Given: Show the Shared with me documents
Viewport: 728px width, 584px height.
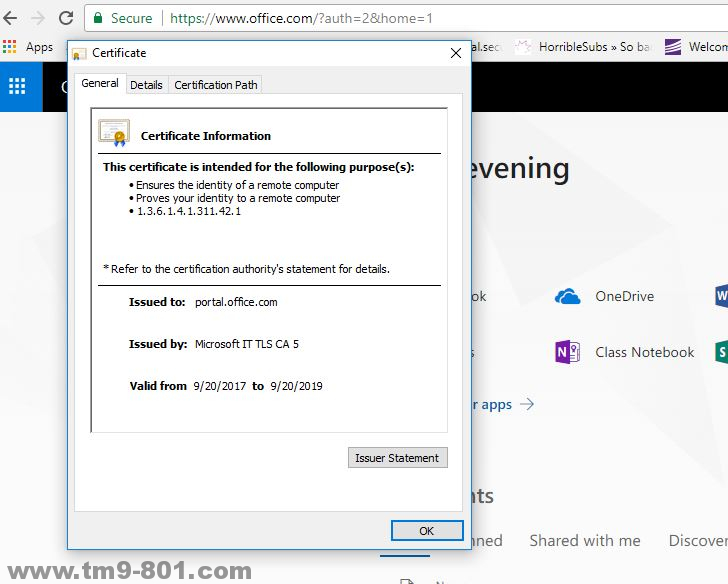Looking at the screenshot, I should tap(585, 540).
